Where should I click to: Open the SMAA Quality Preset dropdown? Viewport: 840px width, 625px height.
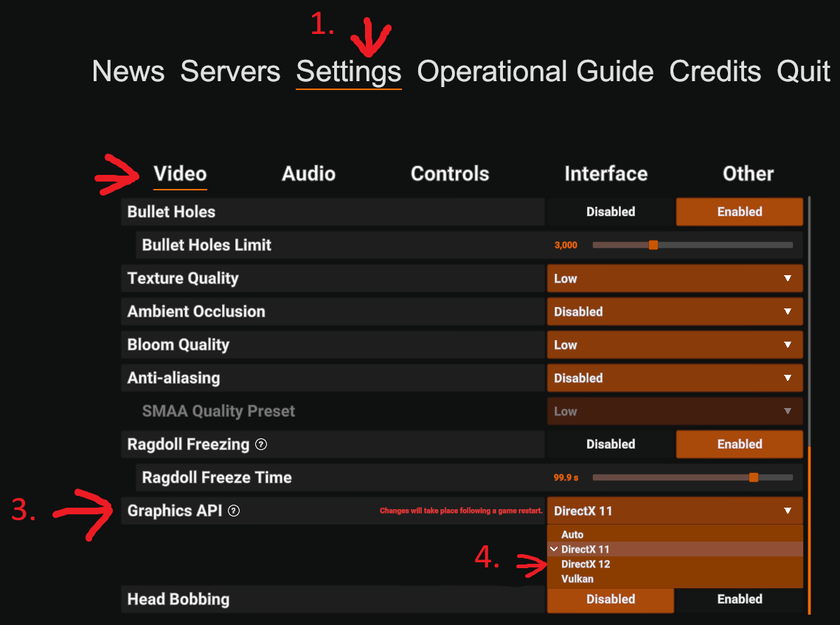click(675, 411)
